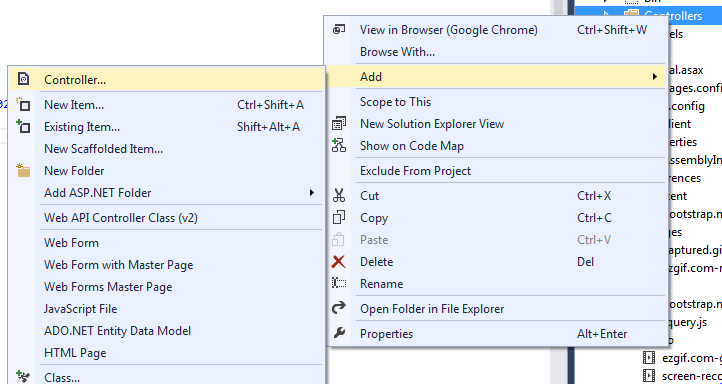
Task: Select Cut from the context menu
Action: (x=496, y=196)
